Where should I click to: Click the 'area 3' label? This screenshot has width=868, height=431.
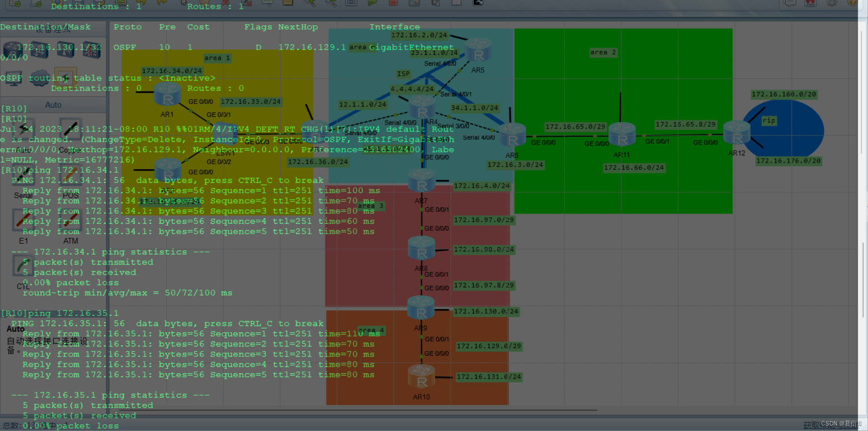tap(371, 206)
